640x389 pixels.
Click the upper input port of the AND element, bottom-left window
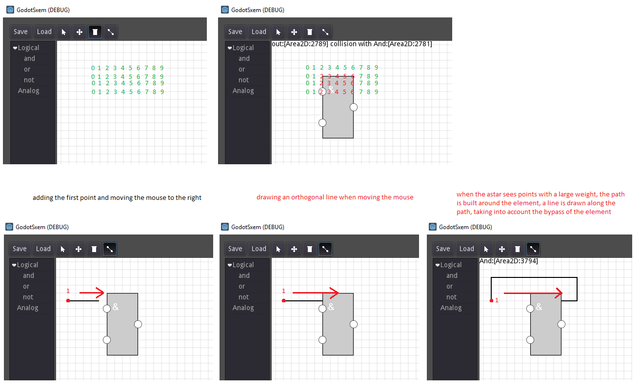pyautogui.click(x=107, y=309)
